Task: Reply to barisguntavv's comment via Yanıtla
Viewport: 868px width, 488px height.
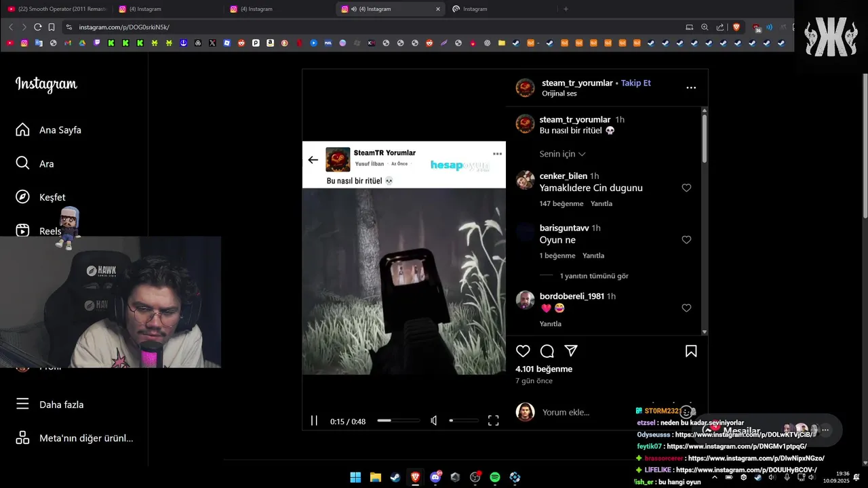Action: (x=593, y=256)
